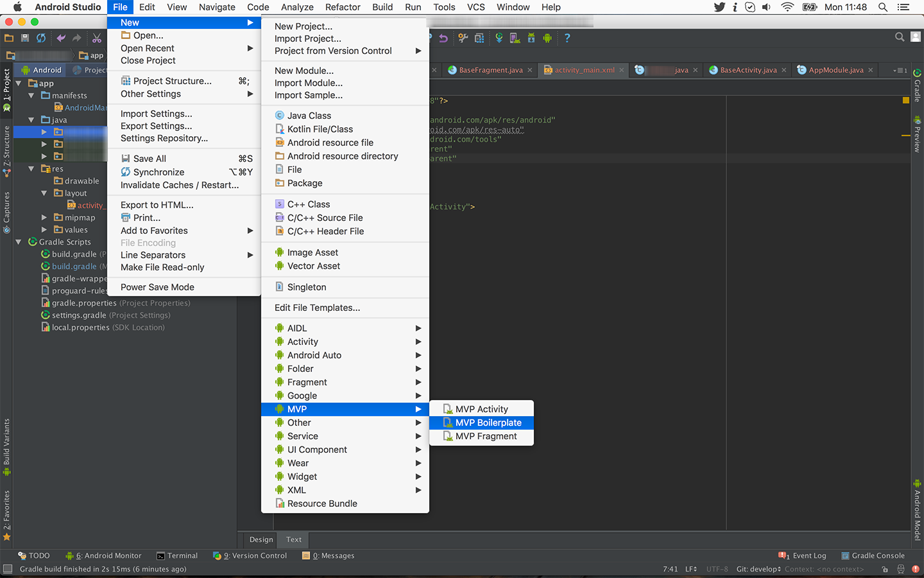
Task: Expand the mipmap folder node
Action: click(44, 218)
